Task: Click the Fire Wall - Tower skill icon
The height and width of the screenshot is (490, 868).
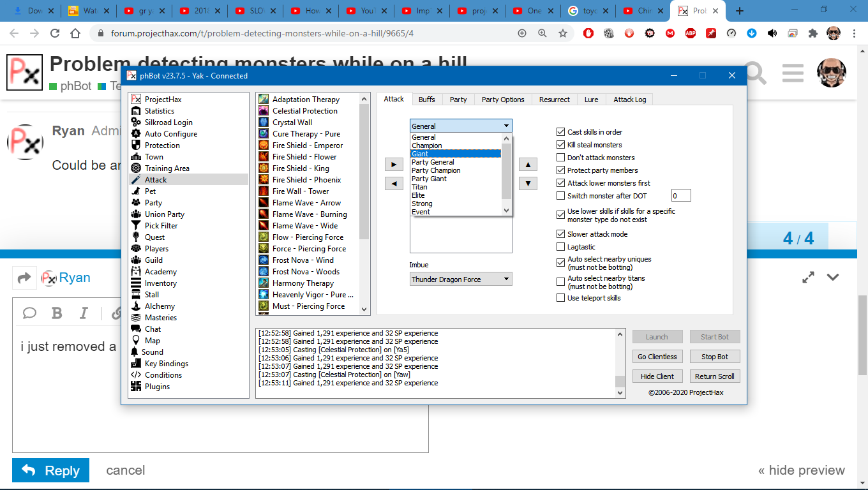Action: [264, 191]
